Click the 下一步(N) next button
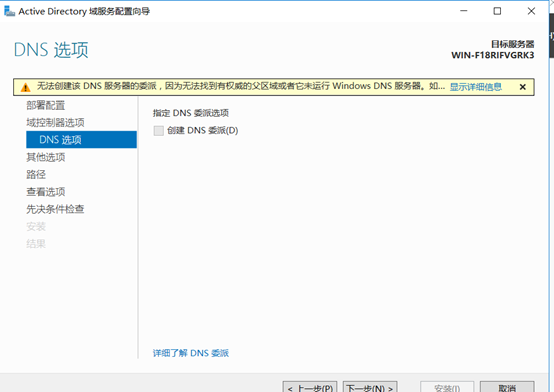The height and width of the screenshot is (392, 554). 370,387
